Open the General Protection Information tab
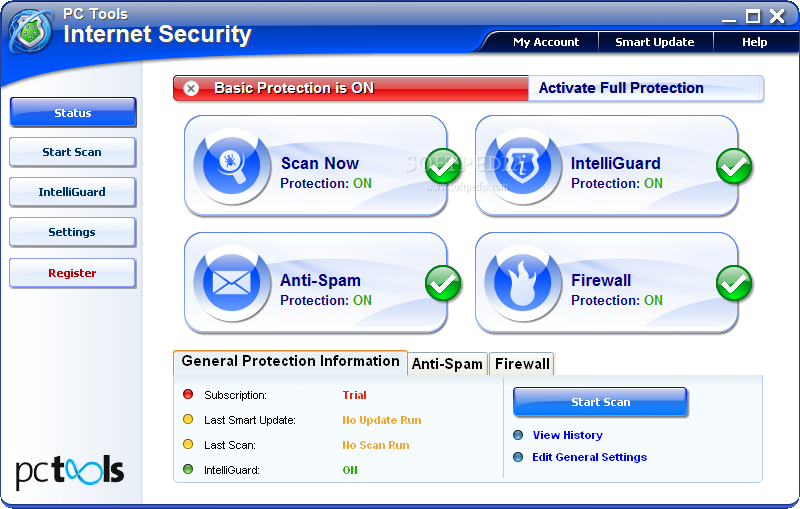The image size is (800, 509). coord(290,362)
